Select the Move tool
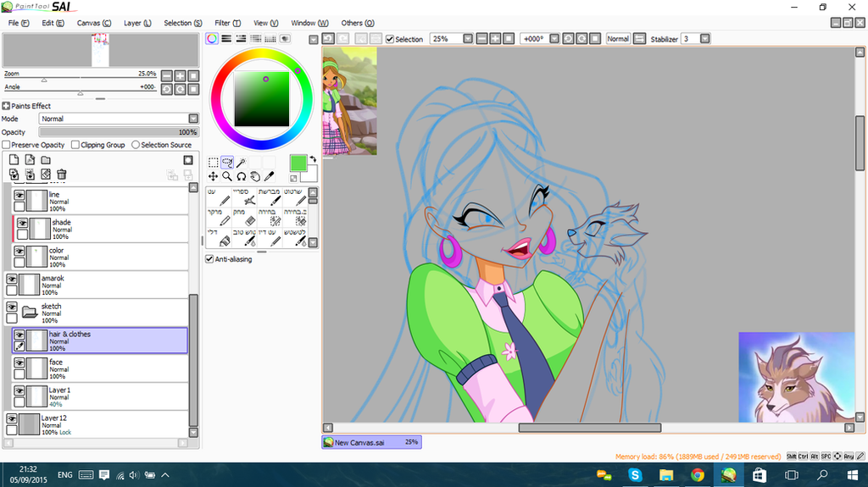868x487 pixels. 213,176
